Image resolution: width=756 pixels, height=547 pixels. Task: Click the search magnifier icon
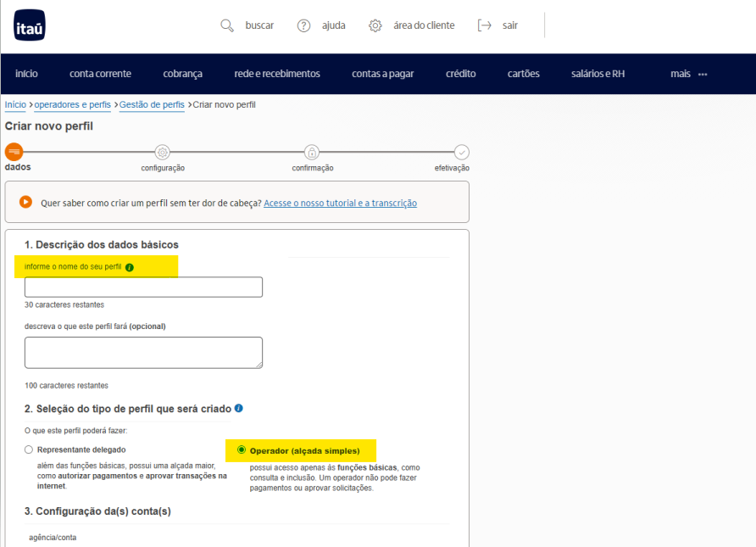tap(226, 25)
